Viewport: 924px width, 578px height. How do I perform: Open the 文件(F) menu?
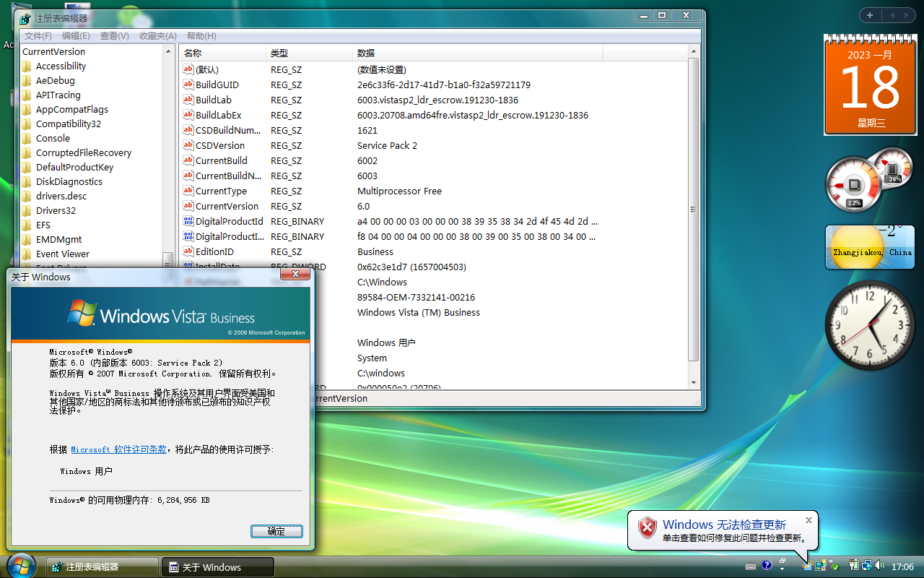tap(38, 36)
